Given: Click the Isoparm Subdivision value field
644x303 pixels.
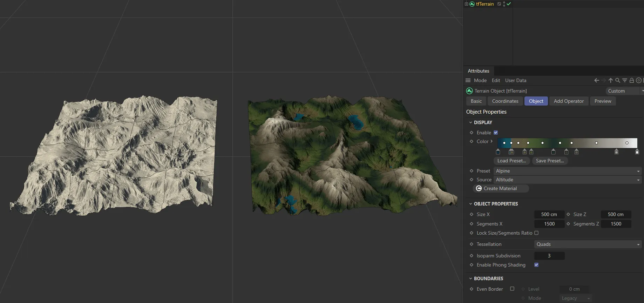Looking at the screenshot, I should point(549,256).
